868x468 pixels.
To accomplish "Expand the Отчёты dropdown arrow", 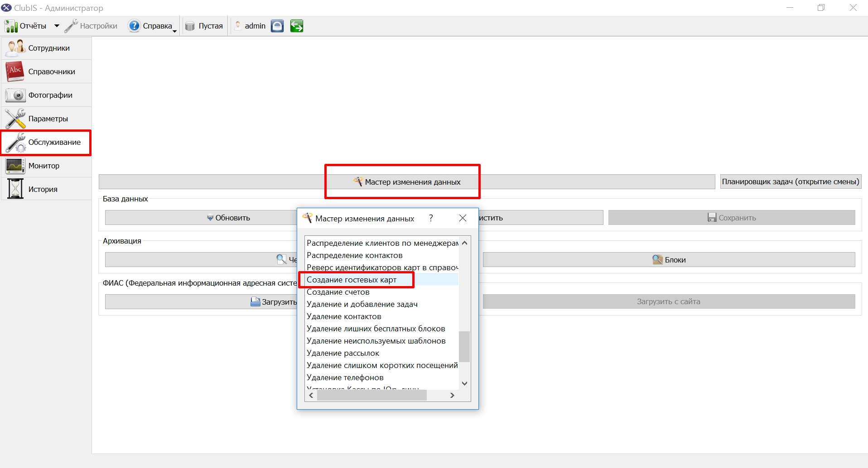I will click(57, 26).
